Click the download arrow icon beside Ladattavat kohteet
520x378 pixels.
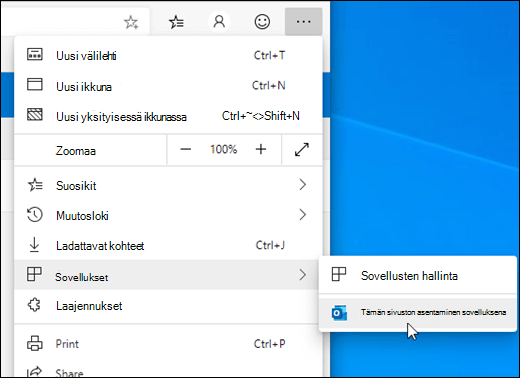pyautogui.click(x=34, y=245)
